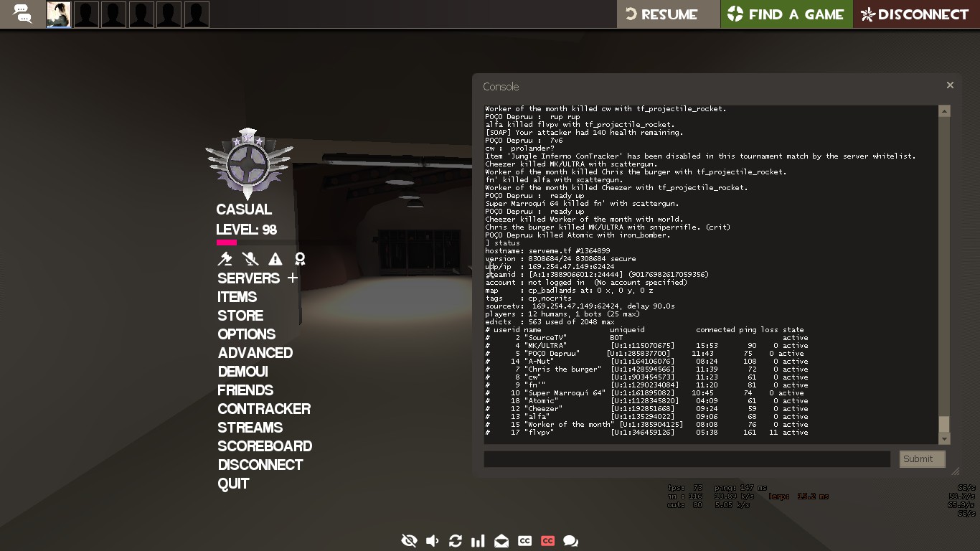Click the console command input field
This screenshot has height=551, width=980.
pos(687,459)
